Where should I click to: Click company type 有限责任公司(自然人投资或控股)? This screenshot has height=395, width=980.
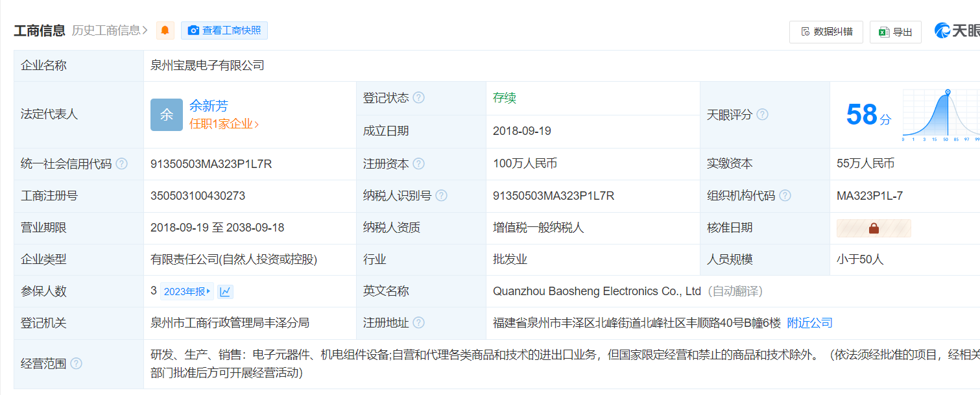[x=234, y=260]
